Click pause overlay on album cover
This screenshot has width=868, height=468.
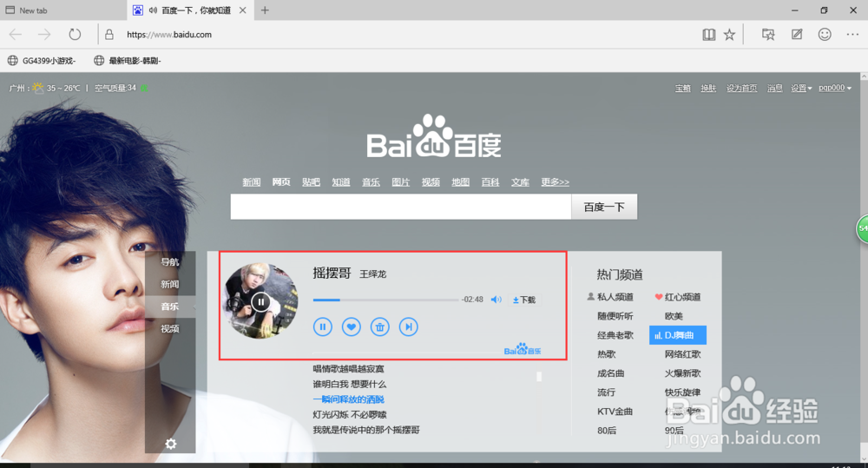pyautogui.click(x=260, y=302)
